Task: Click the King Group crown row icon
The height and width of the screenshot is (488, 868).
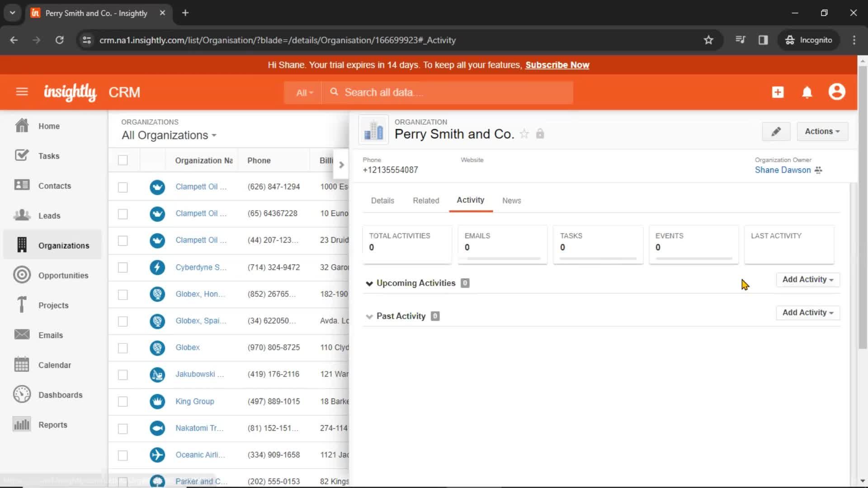Action: click(157, 401)
